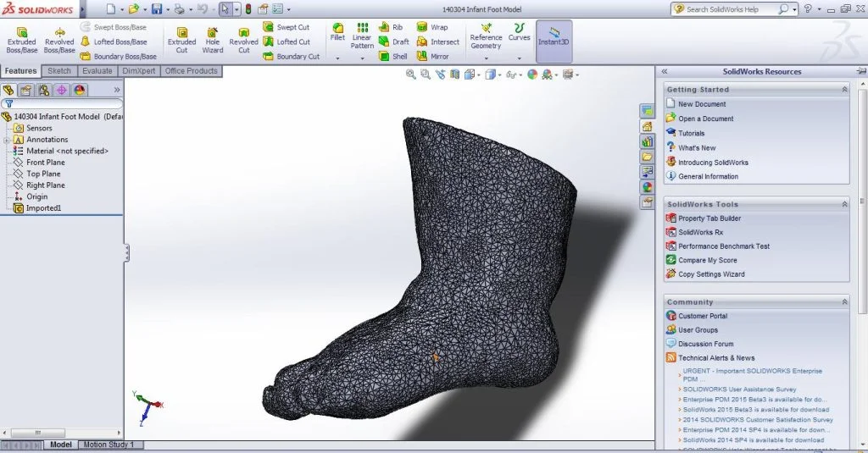Collapse the SolidWorks Resources task pane

pos(665,72)
